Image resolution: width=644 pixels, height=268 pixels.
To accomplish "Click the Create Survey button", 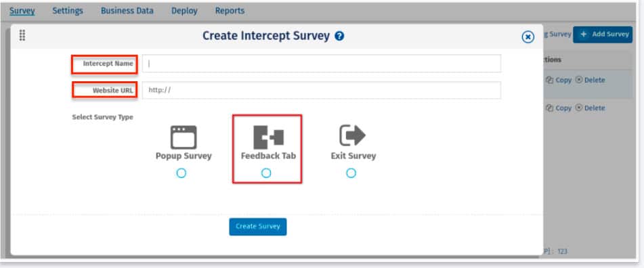I will pos(258,227).
